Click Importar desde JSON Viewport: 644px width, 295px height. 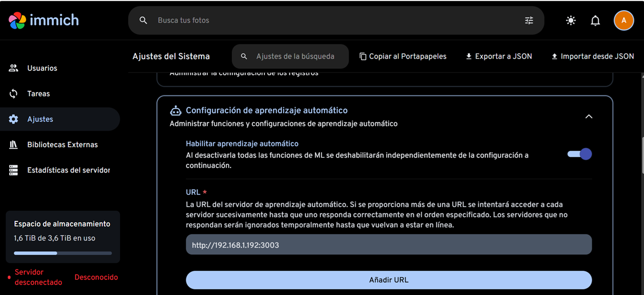point(592,56)
